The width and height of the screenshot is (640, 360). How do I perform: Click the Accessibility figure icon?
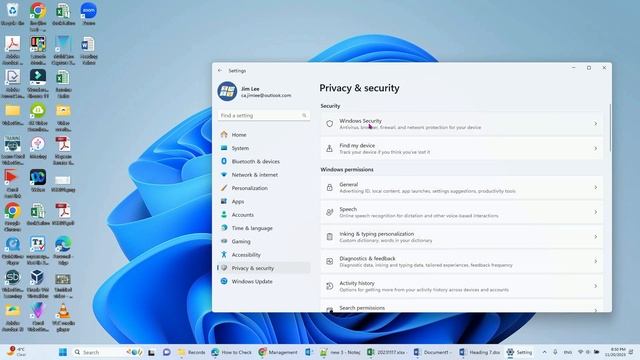click(224, 254)
